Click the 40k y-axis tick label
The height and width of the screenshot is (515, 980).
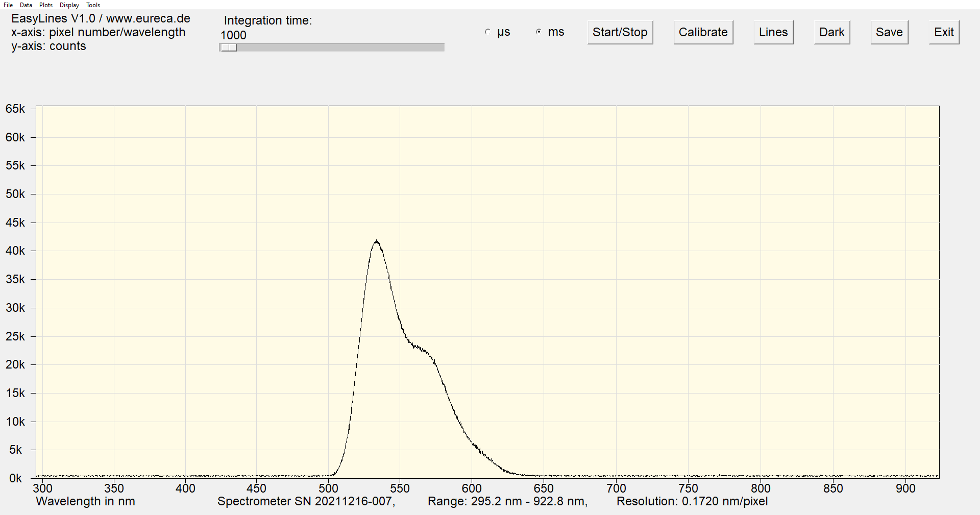click(15, 251)
